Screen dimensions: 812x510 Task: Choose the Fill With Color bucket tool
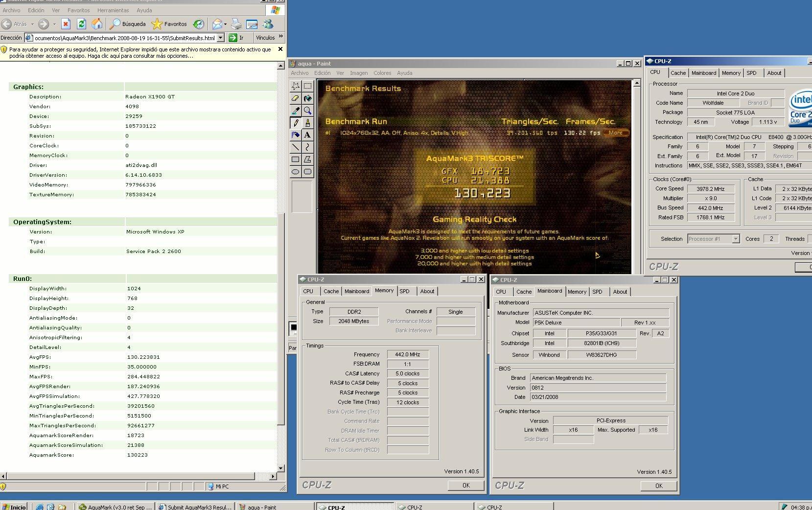tap(307, 98)
